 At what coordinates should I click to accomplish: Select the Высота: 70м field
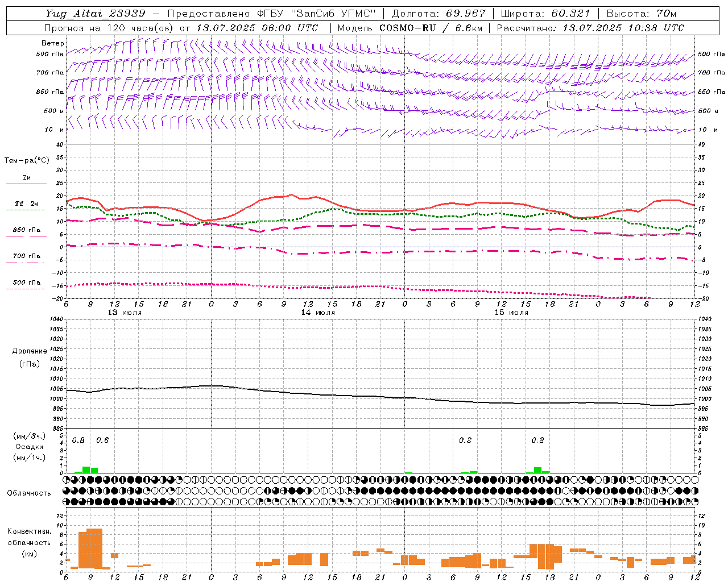(x=641, y=14)
